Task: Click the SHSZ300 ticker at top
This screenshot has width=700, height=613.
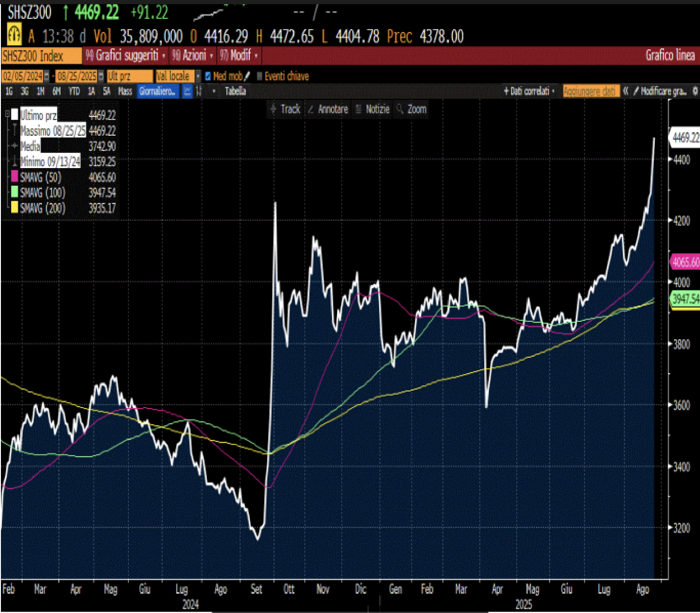Action: 29,12
